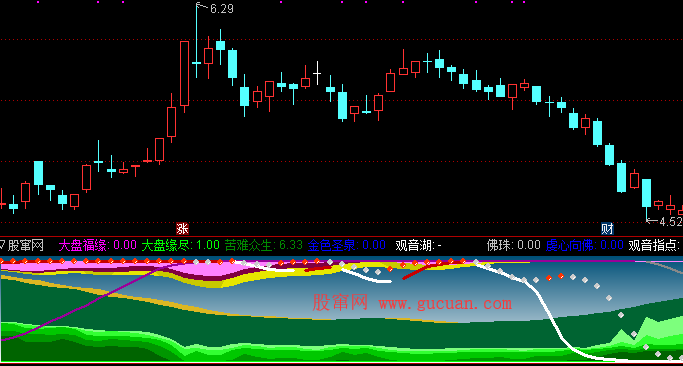Select the tall red candlestick below the 6.29 peak
This screenshot has width=683, height=366.
pyautogui.click(x=185, y=73)
